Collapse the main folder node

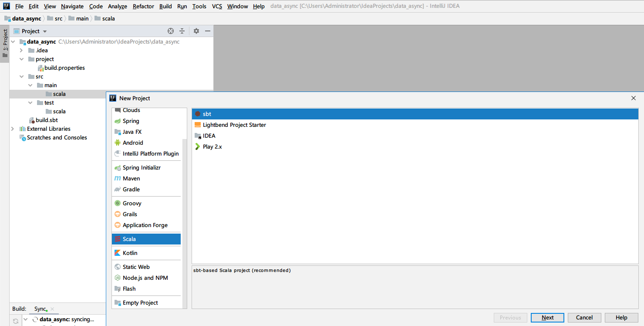[30, 85]
